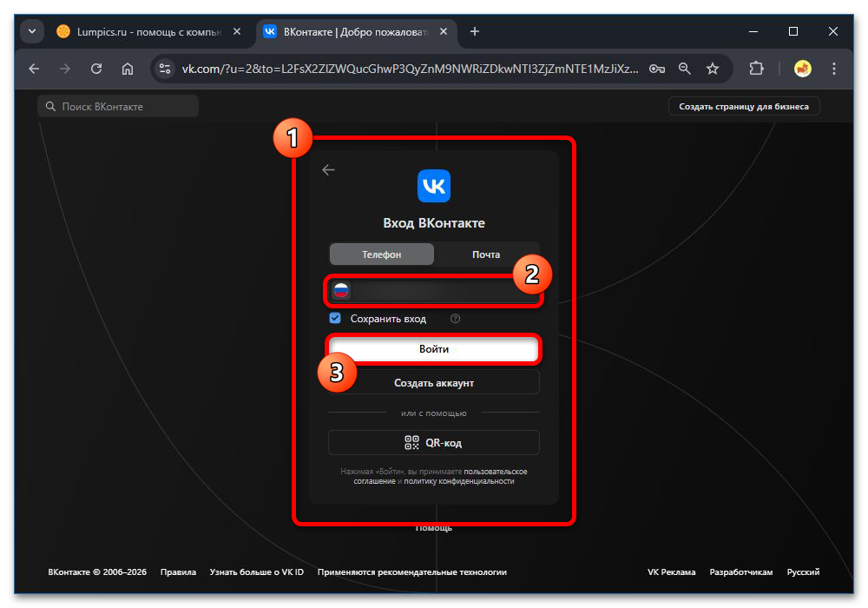868x608 pixels.
Task: Log in with the QR-код button
Action: tap(434, 442)
